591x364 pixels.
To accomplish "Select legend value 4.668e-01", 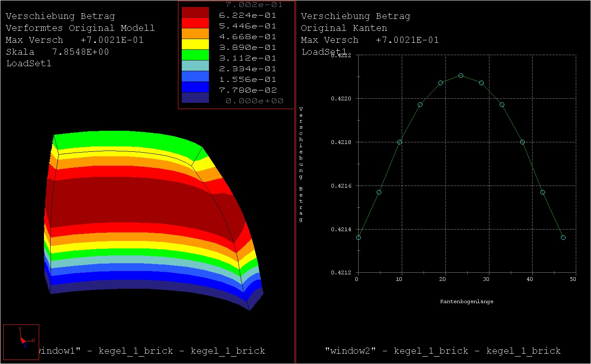I will point(248,37).
